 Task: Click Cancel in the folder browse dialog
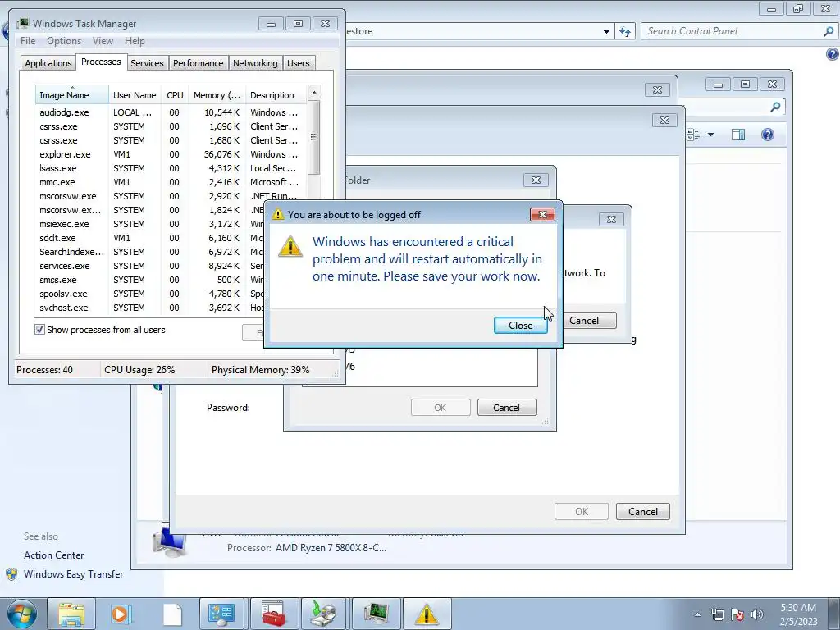(506, 408)
